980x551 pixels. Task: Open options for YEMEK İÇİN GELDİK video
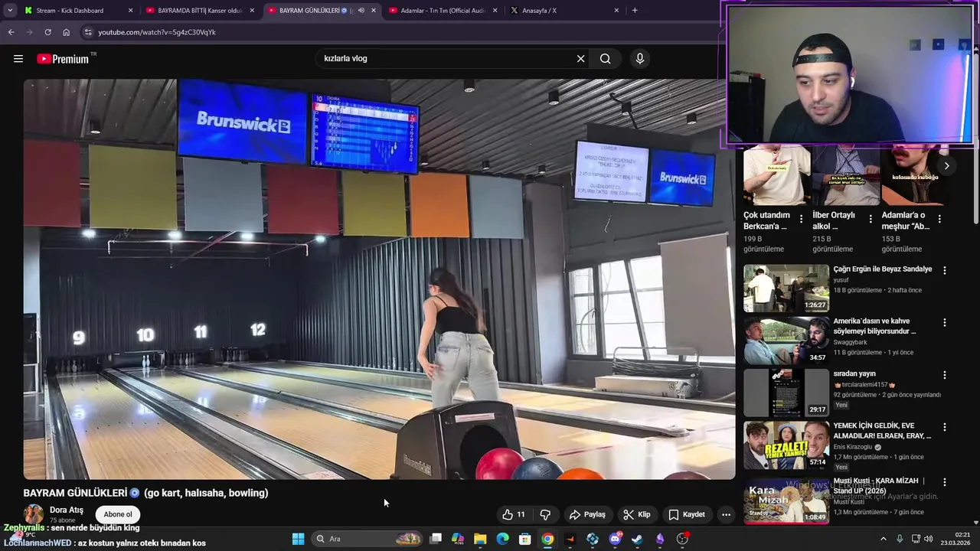click(x=945, y=427)
